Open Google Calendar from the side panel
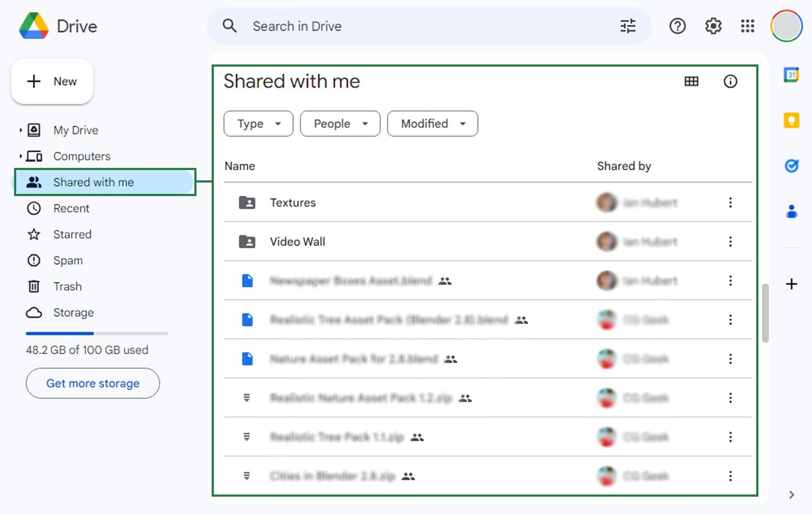Viewport: 812px width, 514px height. pos(791,74)
